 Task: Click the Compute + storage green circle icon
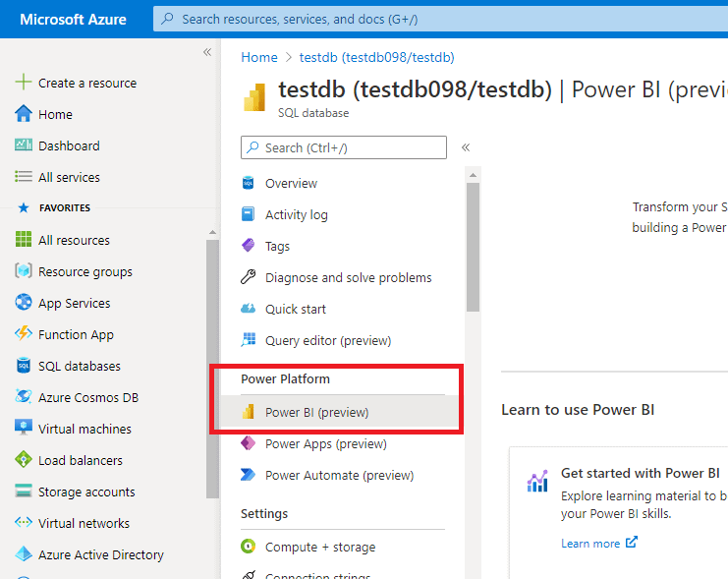coord(248,546)
